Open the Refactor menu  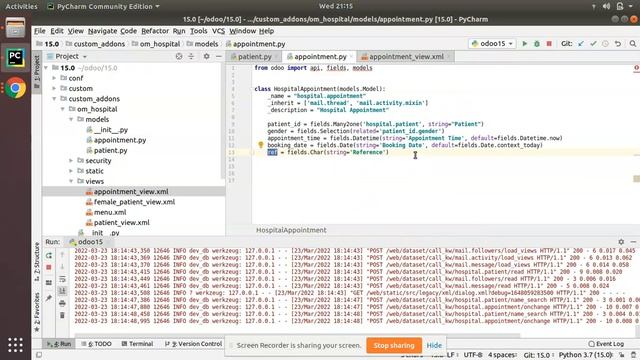155,31
